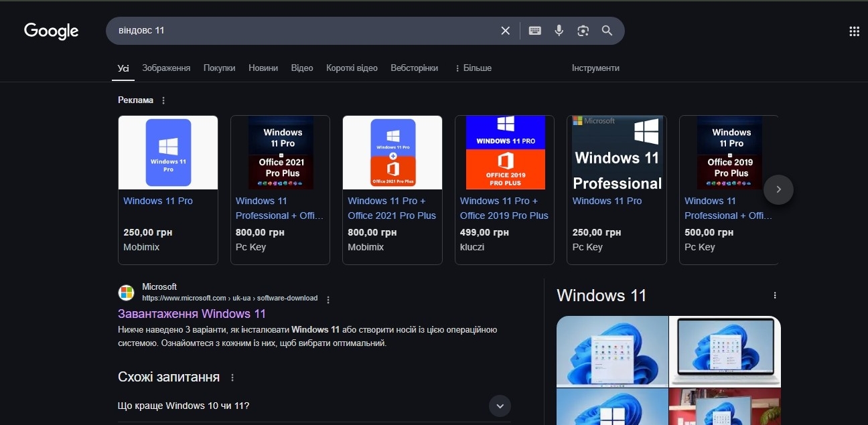Open Pc Key Windows 11 Pro 250 грн link

pyautogui.click(x=607, y=201)
